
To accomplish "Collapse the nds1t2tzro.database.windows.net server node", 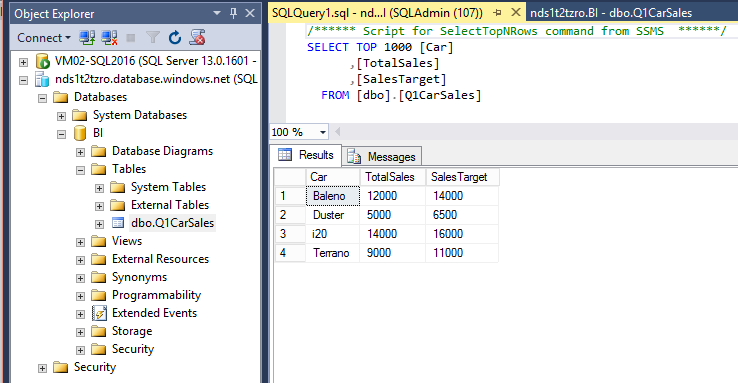I will (x=24, y=80).
